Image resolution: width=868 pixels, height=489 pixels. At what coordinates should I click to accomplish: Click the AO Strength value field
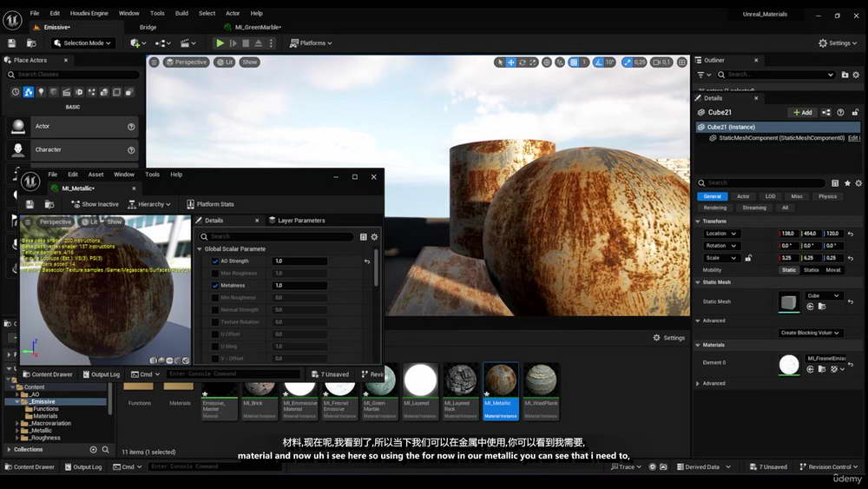click(x=299, y=261)
